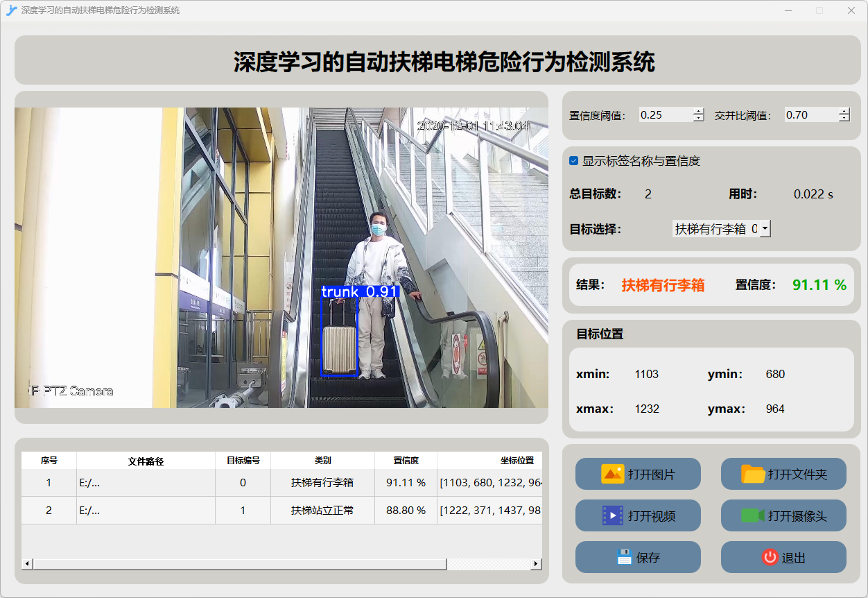Click the 置信度 column header in table
868x598 pixels.
point(406,461)
